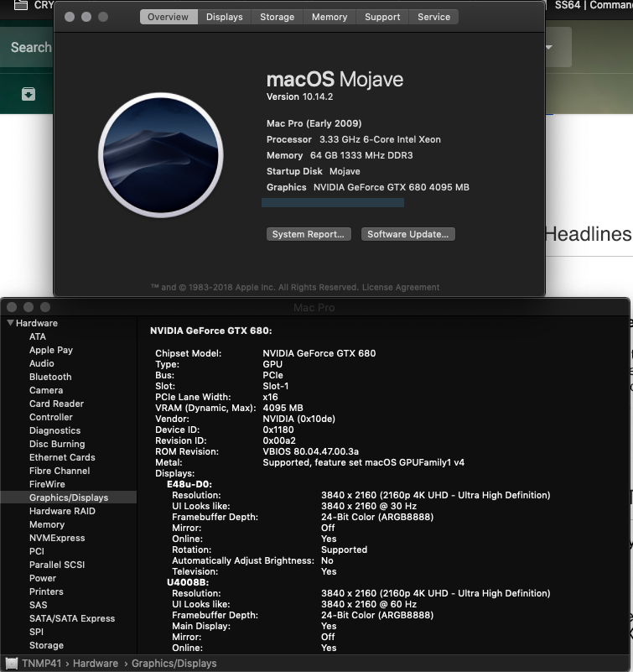This screenshot has height=672, width=633.
Task: Click the VRAM value 4095 MB
Action: 283,408
